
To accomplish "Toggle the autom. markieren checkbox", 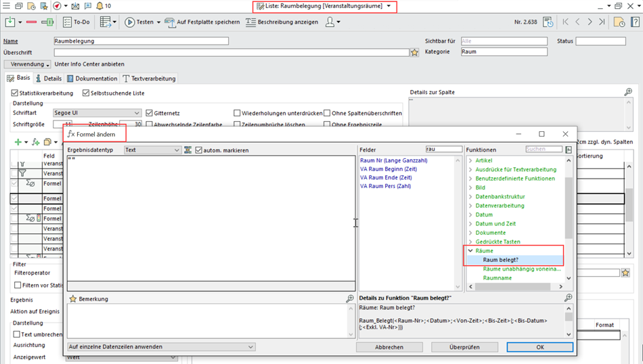I will [199, 150].
